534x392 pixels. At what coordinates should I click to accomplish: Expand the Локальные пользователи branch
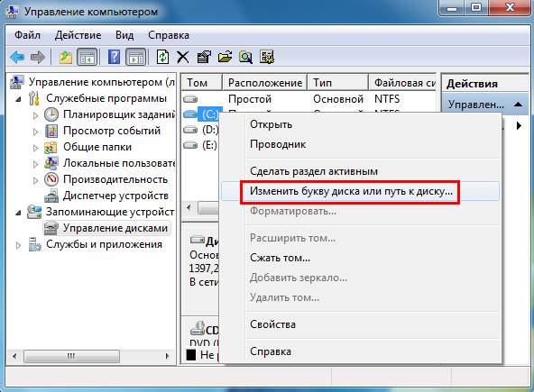coord(35,164)
